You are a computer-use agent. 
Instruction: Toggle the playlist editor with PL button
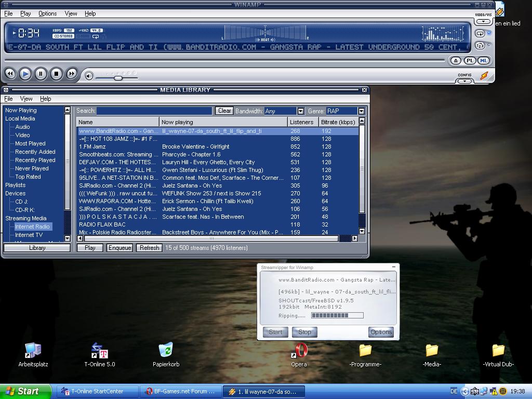click(x=470, y=61)
